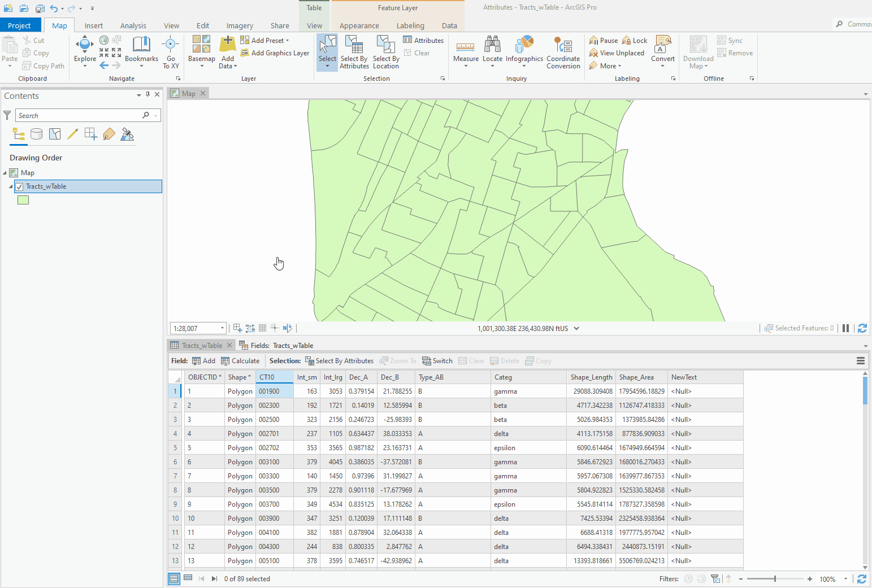872x588 pixels.
Task: Click the Pause labeling button
Action: click(x=604, y=40)
